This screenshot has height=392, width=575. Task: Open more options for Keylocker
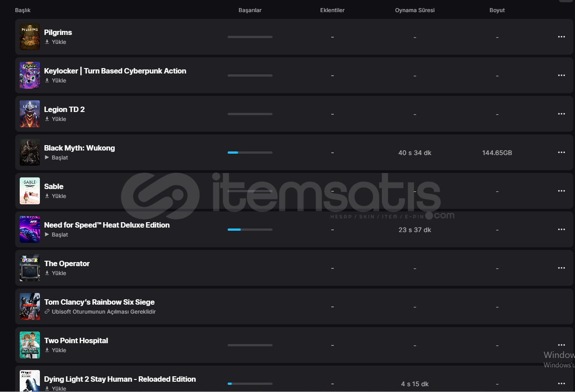(x=561, y=75)
